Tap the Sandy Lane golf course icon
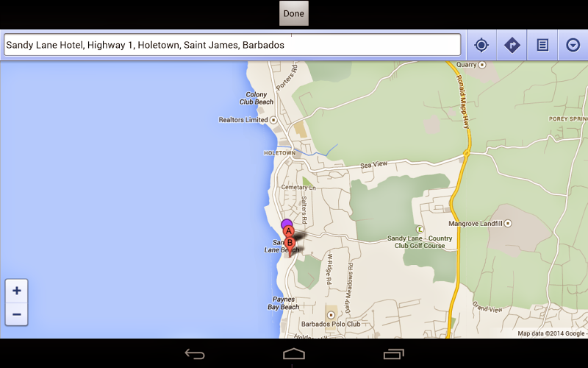 [x=420, y=229]
